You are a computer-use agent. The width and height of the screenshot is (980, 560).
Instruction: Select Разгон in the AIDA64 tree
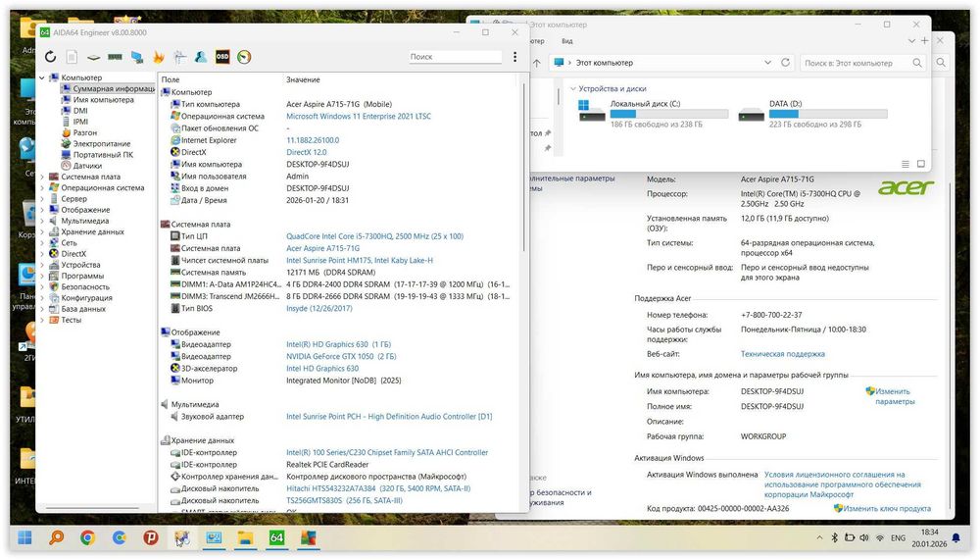point(85,132)
